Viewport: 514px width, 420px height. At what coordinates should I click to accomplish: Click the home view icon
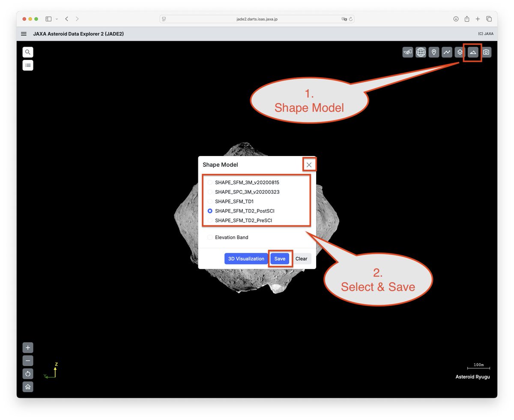(x=28, y=387)
